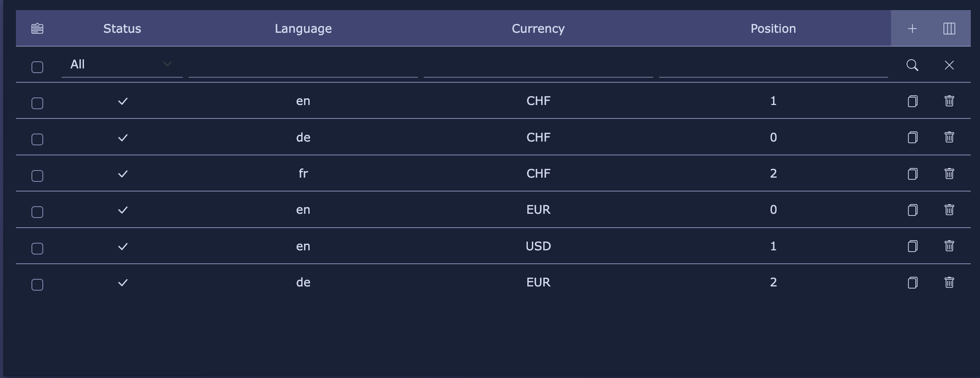Delete the de CHF row
This screenshot has width=980, height=378.
pyautogui.click(x=949, y=137)
